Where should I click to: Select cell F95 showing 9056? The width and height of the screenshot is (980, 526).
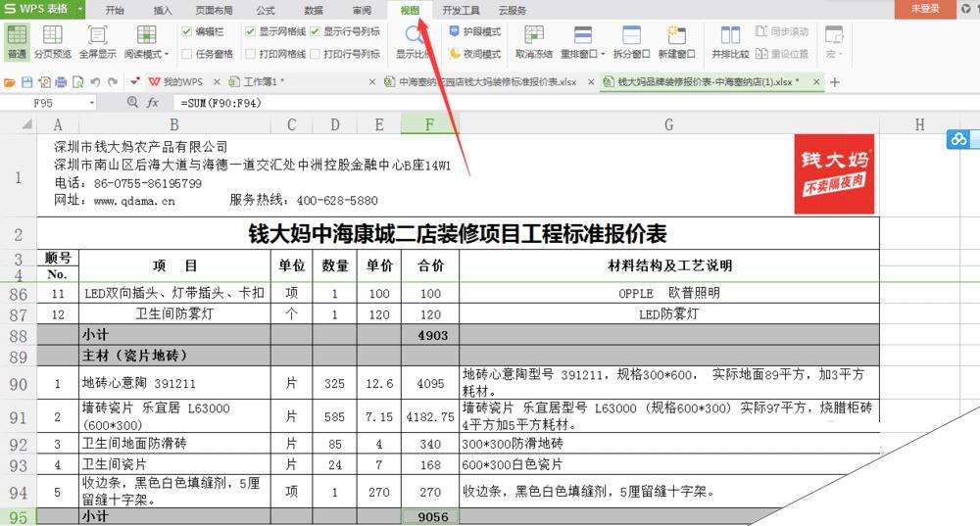(x=430, y=516)
